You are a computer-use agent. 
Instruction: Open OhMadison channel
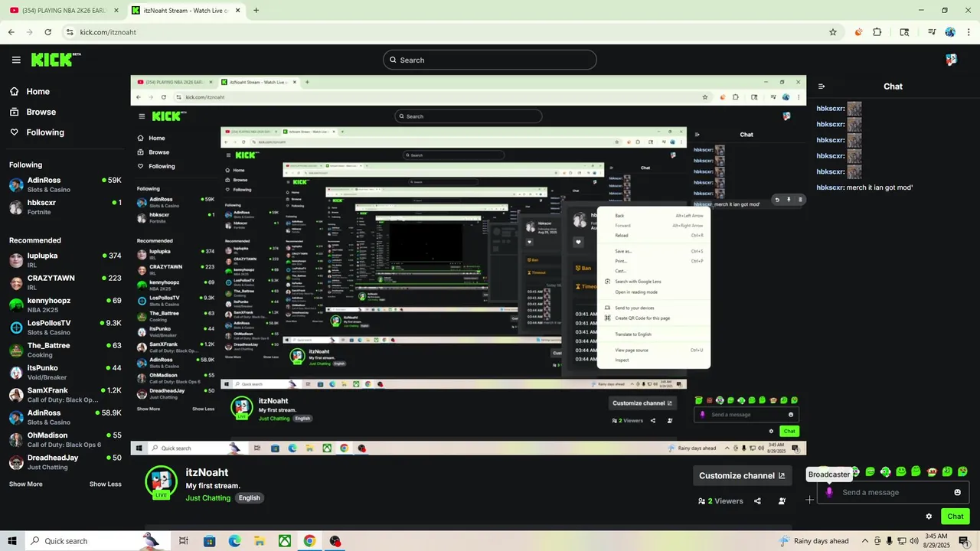click(65, 439)
